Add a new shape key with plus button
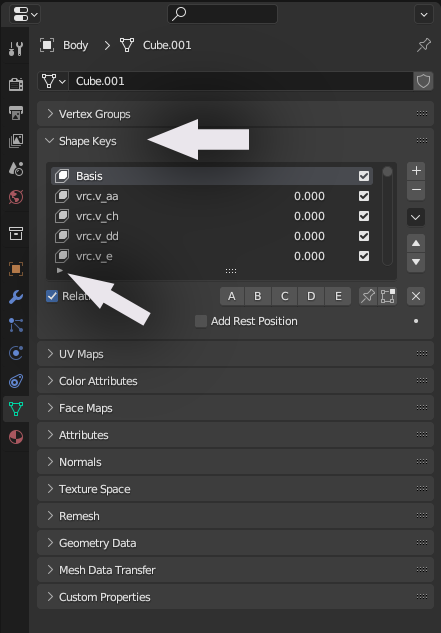This screenshot has width=441, height=633. [x=416, y=171]
